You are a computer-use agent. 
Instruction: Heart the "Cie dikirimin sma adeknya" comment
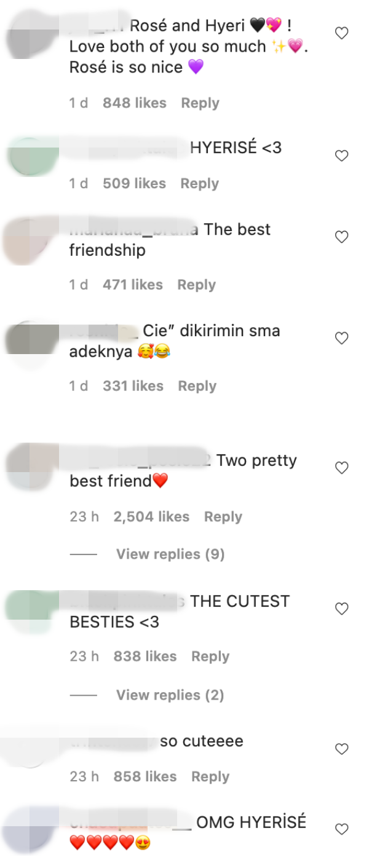(x=341, y=338)
